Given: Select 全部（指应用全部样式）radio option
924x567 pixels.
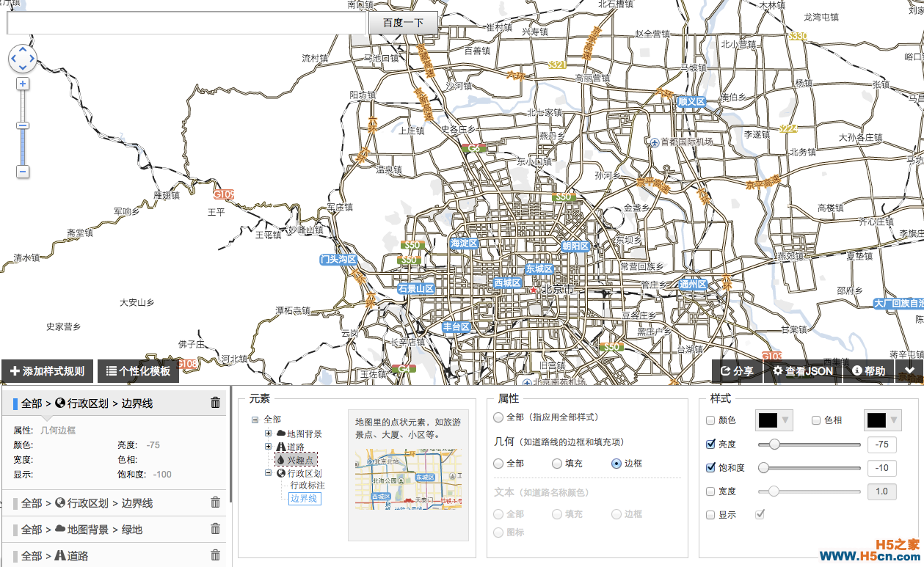Looking at the screenshot, I should (x=498, y=417).
